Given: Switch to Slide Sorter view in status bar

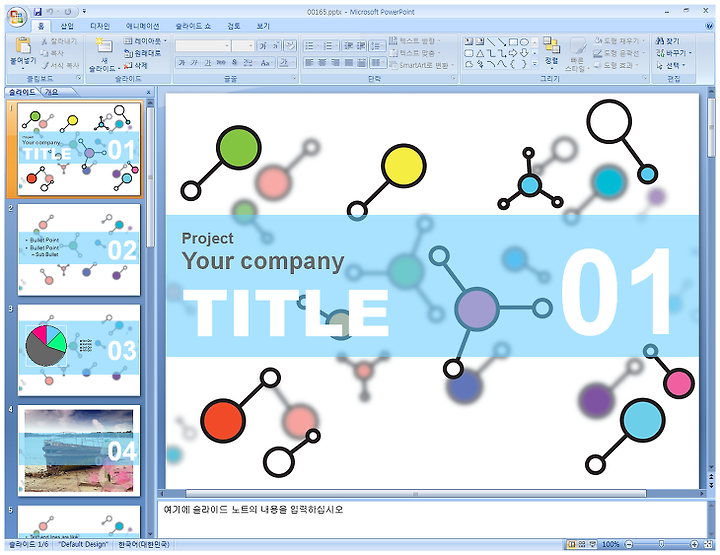Looking at the screenshot, I should [582, 544].
